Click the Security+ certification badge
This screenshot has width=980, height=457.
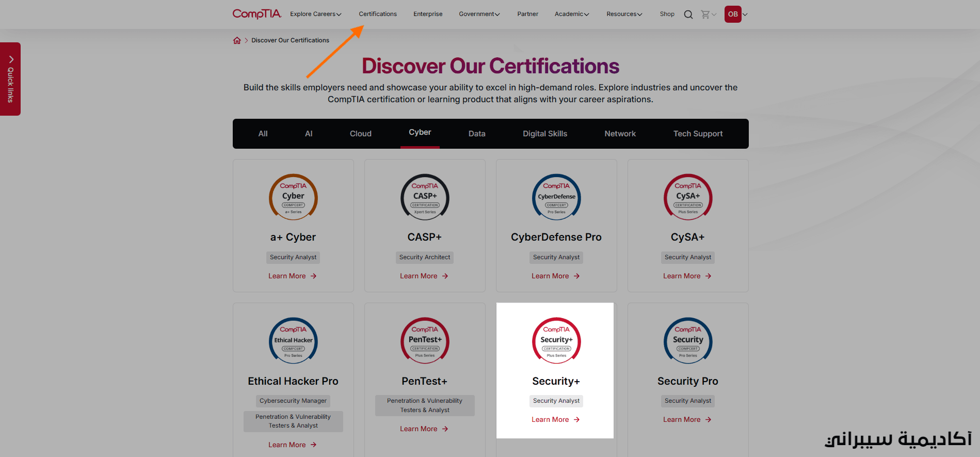point(556,341)
